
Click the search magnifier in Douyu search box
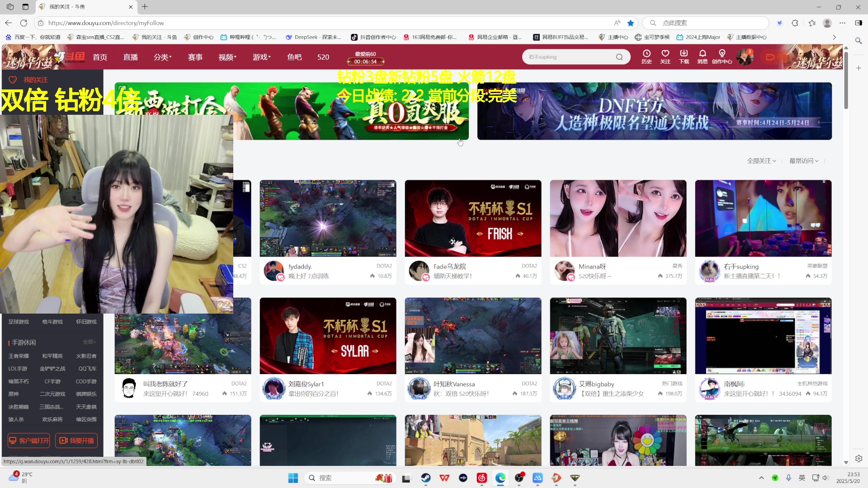[619, 57]
